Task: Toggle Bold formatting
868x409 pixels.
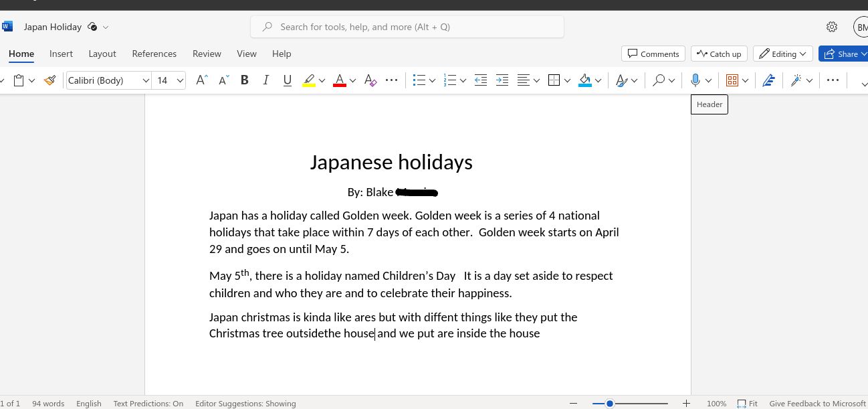Action: (245, 80)
